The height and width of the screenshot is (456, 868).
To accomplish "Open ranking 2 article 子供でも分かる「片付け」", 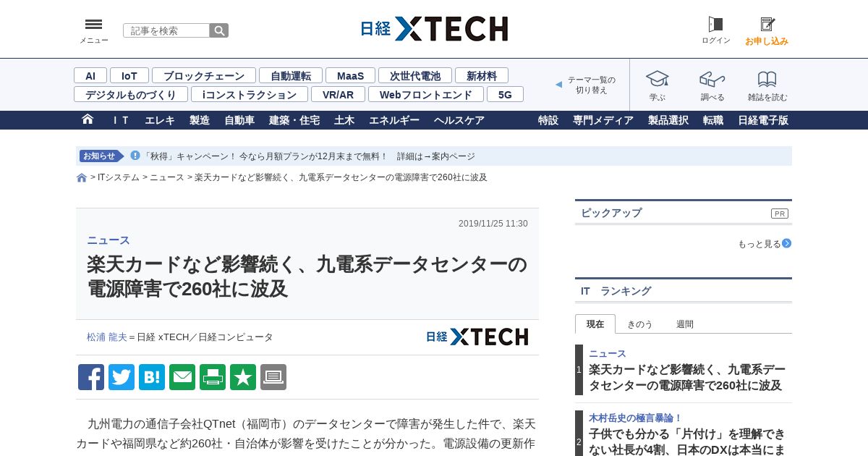I will coord(687,442).
